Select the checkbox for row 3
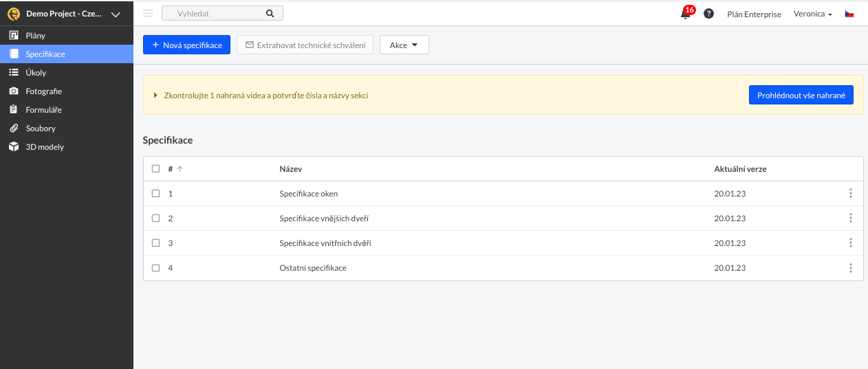The image size is (868, 369). tap(155, 243)
